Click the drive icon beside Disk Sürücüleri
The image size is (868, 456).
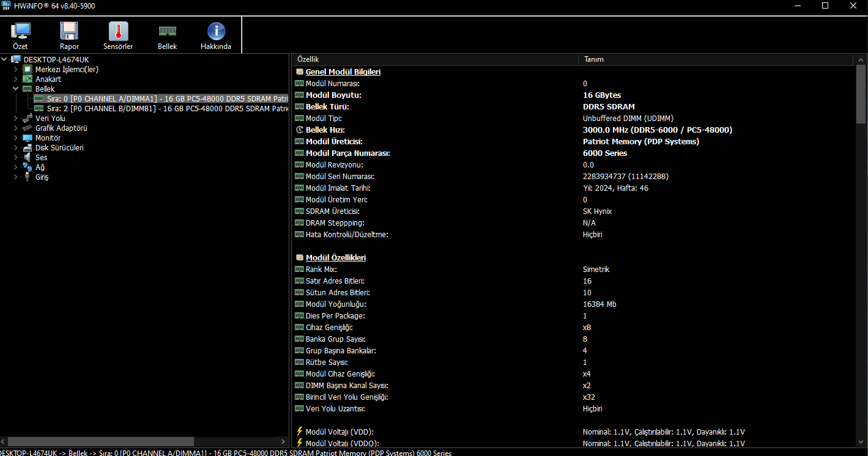pos(28,147)
